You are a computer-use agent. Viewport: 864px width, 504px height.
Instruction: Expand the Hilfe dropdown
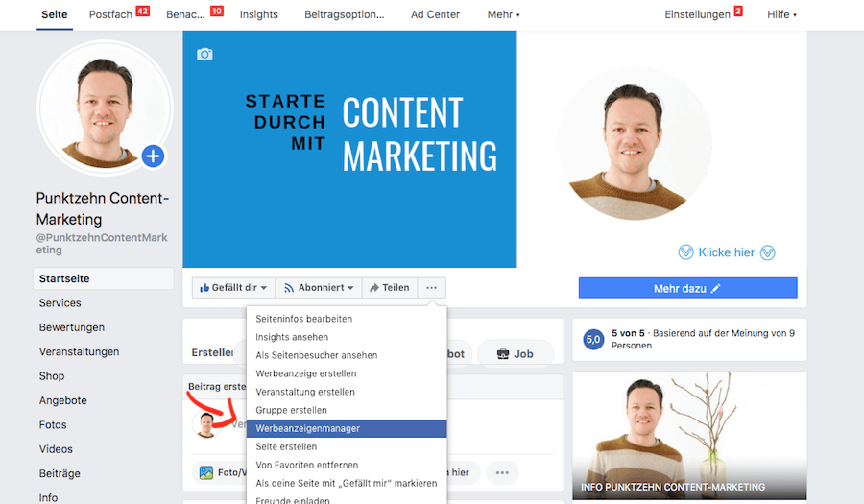(x=781, y=14)
